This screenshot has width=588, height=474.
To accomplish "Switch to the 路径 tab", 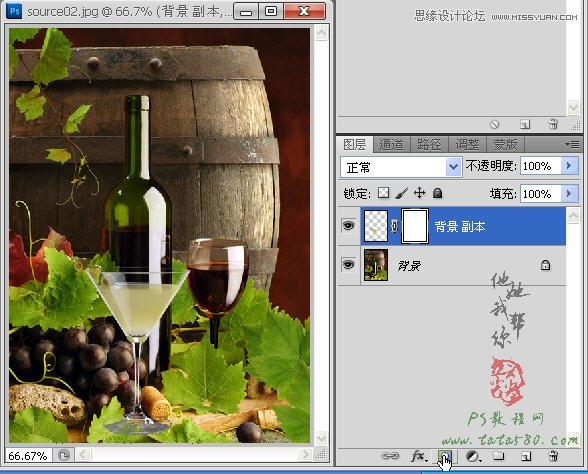I will [x=429, y=144].
